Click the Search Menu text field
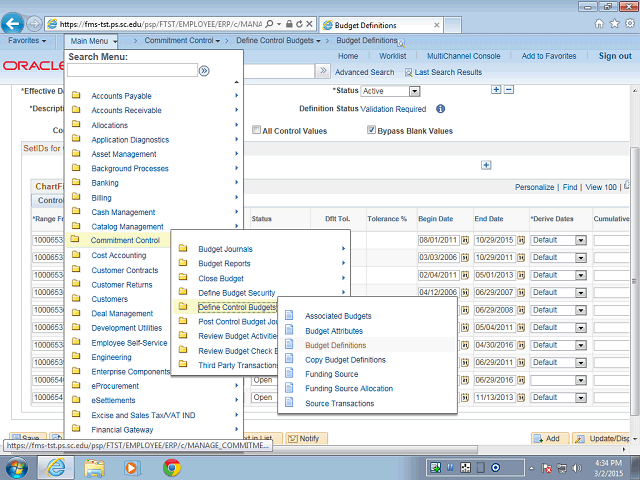Screen dimensions: 640x480 pyautogui.click(x=131, y=71)
